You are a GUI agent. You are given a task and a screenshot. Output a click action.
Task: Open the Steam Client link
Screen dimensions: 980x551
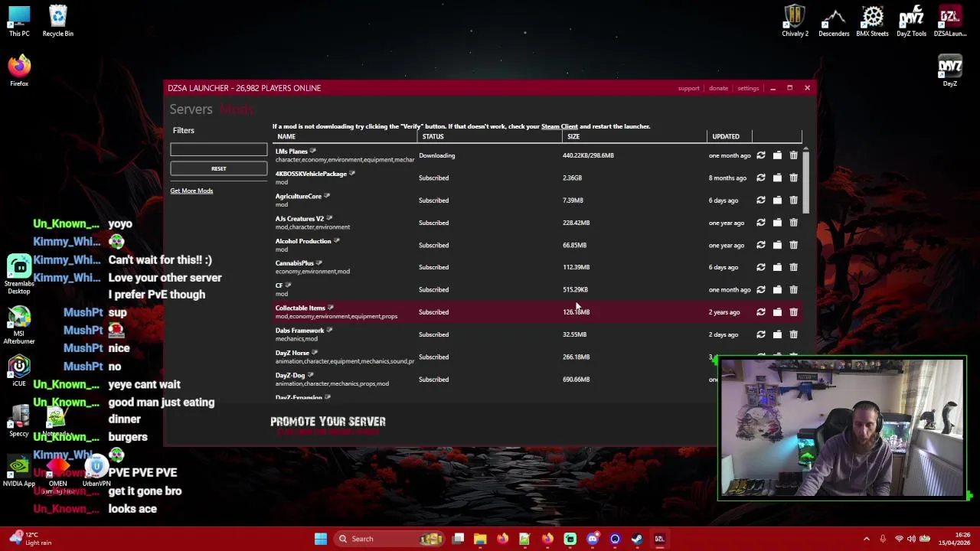[560, 126]
